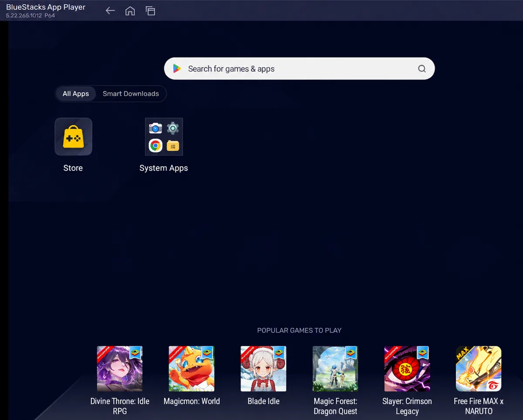Open Blade Idle game thumbnail
This screenshot has width=523, height=420.
(x=264, y=369)
